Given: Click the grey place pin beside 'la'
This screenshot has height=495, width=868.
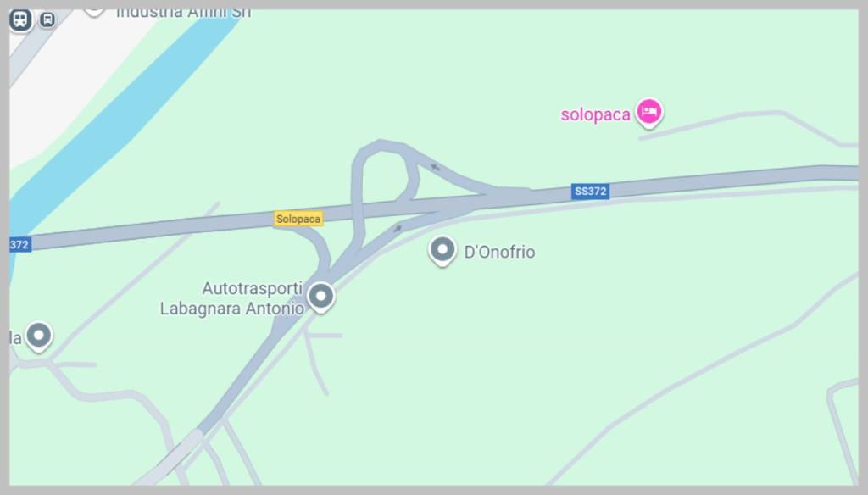Looking at the screenshot, I should 39,336.
